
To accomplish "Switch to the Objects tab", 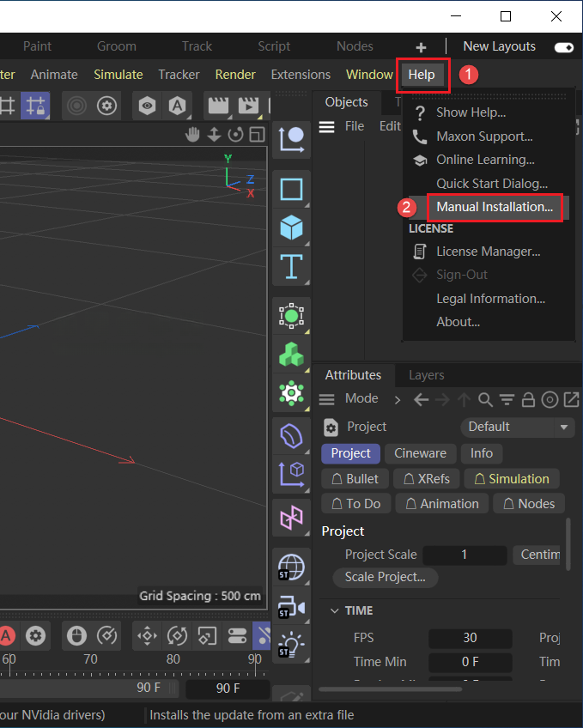I will [347, 102].
